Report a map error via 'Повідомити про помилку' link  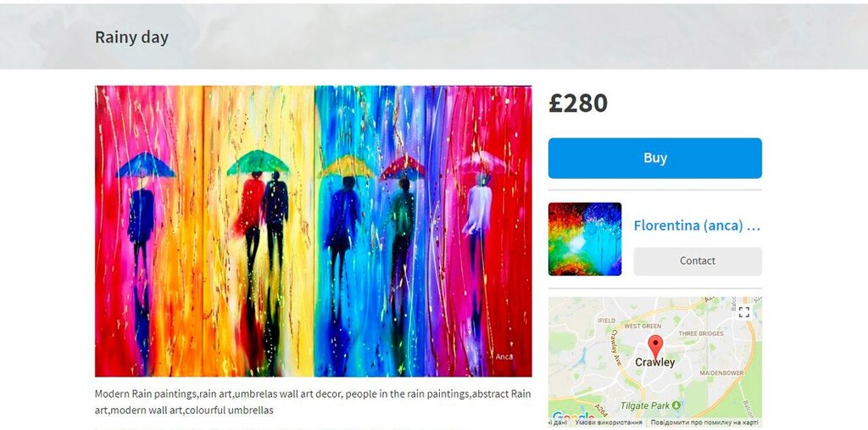(704, 423)
